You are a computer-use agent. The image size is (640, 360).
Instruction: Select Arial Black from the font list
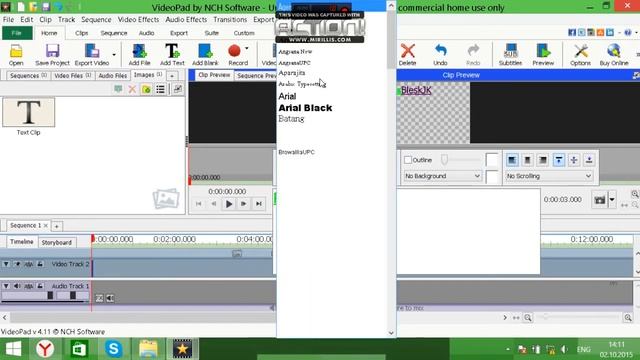click(x=305, y=108)
